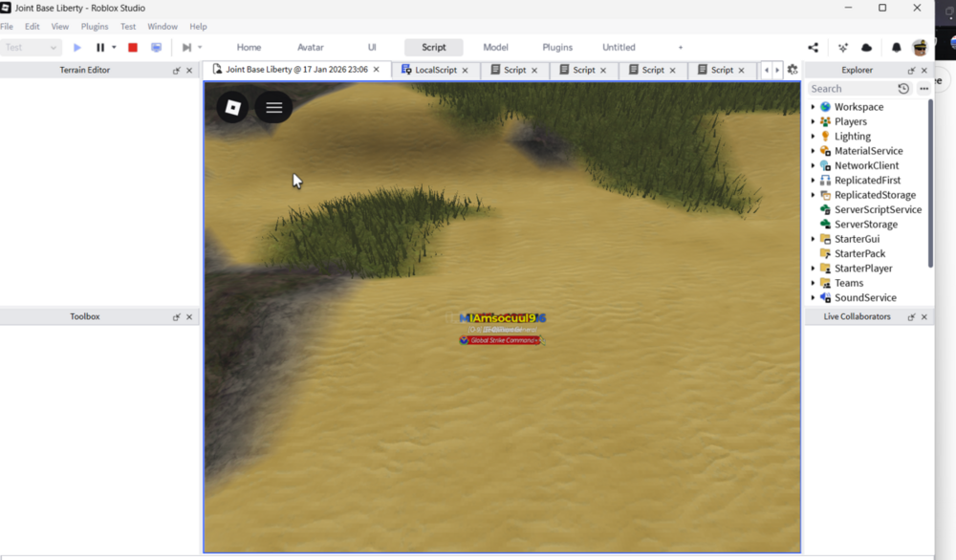Viewport: 956px width, 560px height.
Task: Close the Explorer panel
Action: pos(924,71)
